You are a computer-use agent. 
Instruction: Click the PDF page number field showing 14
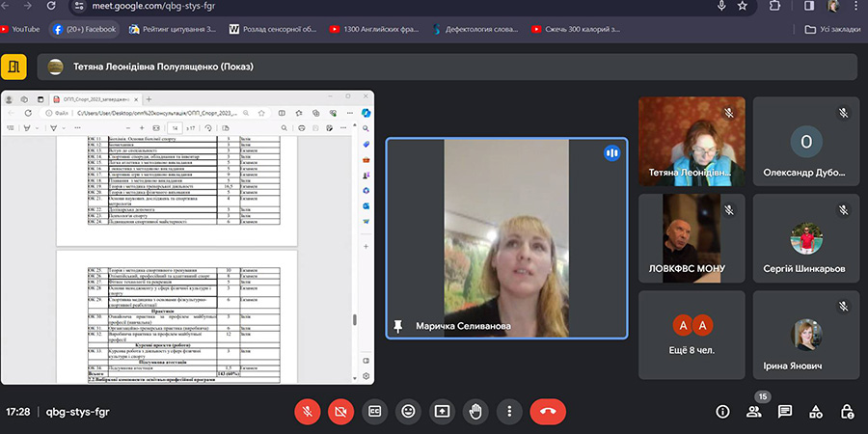[x=175, y=128]
